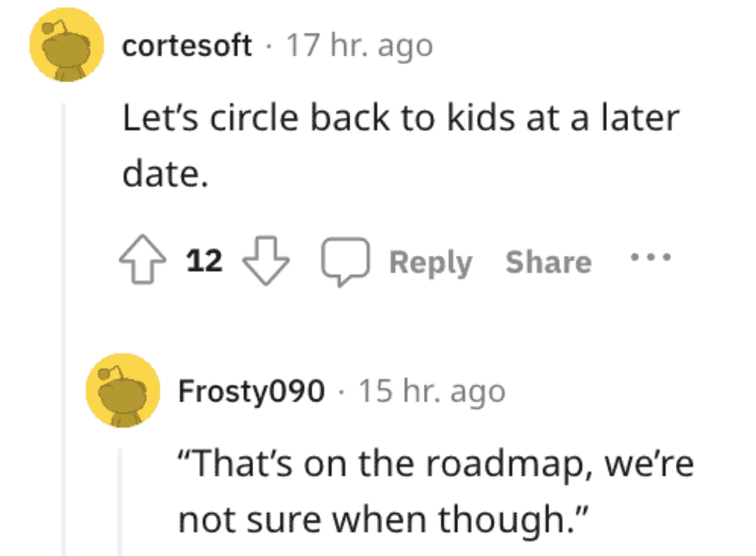Screen dimensions: 756x556
Task: Expand more options via the ellipsis
Action: 651,259
